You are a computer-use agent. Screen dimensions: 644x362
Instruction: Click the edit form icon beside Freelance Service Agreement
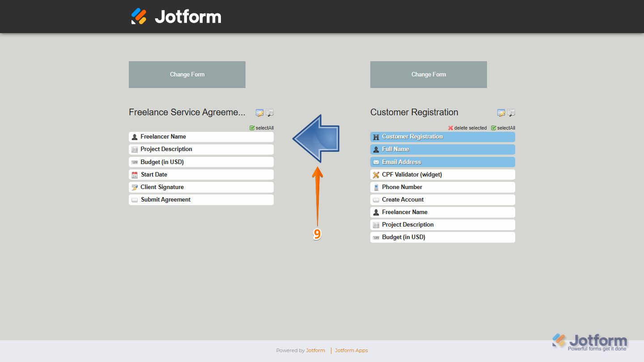[259, 113]
